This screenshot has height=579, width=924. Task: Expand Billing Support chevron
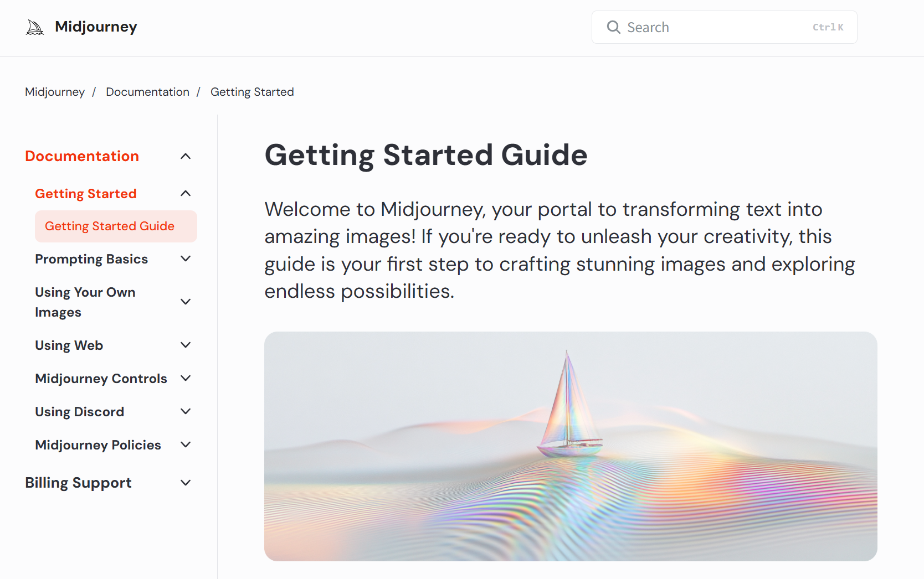click(x=186, y=483)
